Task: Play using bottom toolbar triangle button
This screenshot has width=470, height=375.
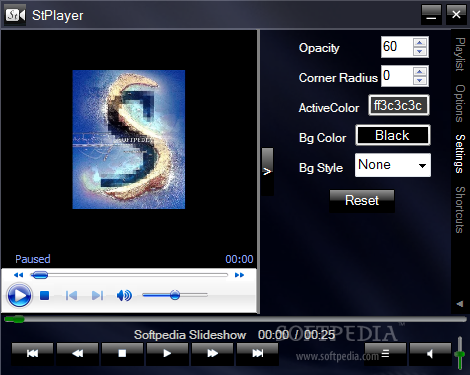Action: click(x=167, y=354)
